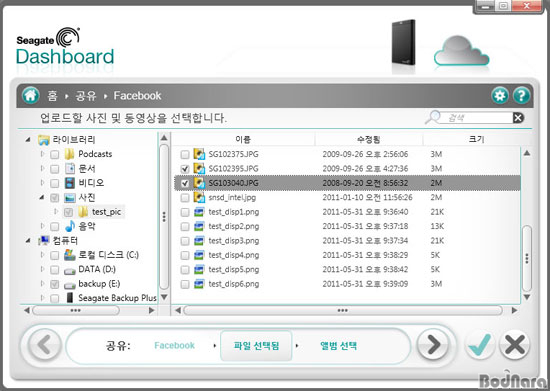Check the snsd_intel.jpg checkbox
This screenshot has width=550, height=391.
(x=185, y=198)
